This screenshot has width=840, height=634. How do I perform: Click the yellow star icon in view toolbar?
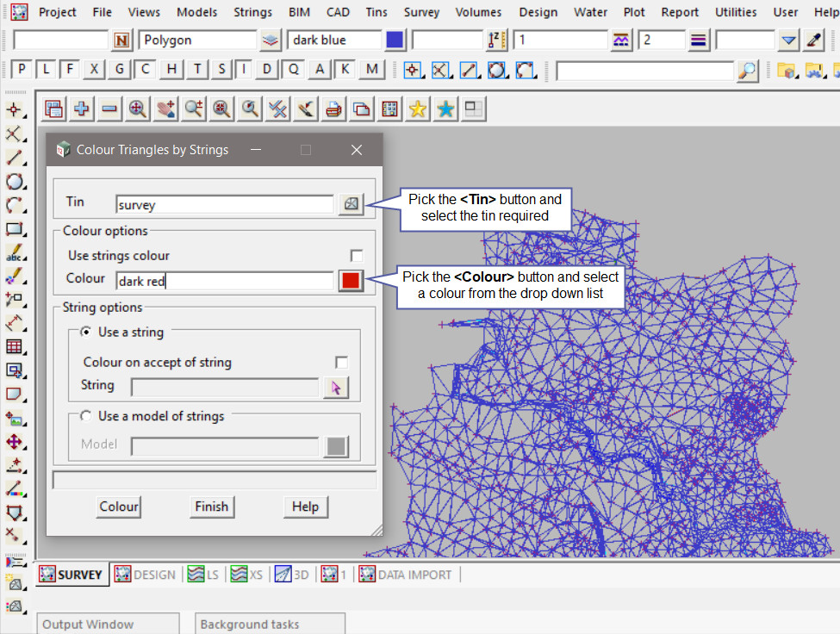pyautogui.click(x=418, y=109)
